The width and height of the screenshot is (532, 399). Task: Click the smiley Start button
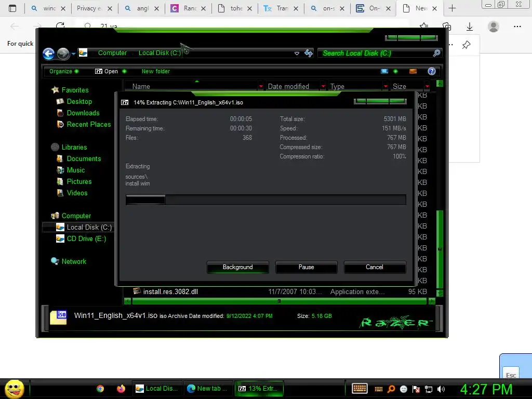coord(14,389)
